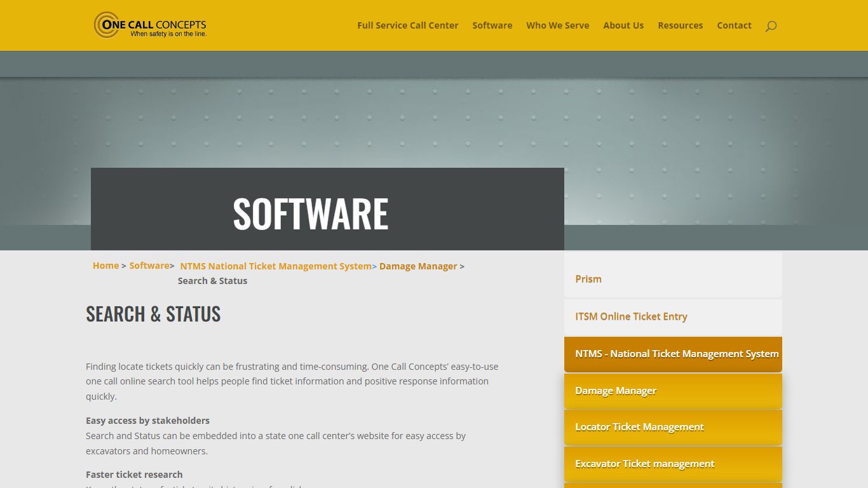Click the Search & Status breadcrumb text
This screenshot has width=868, height=488.
(212, 281)
